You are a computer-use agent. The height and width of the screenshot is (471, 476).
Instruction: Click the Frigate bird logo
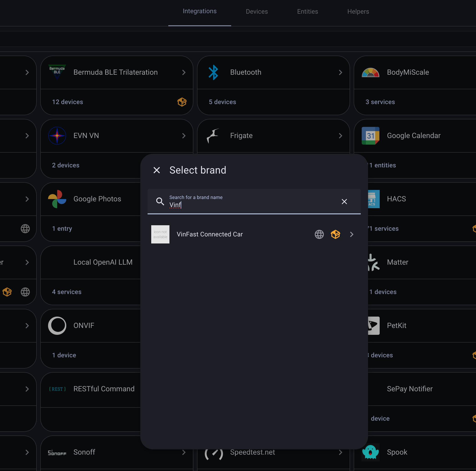coord(213,136)
